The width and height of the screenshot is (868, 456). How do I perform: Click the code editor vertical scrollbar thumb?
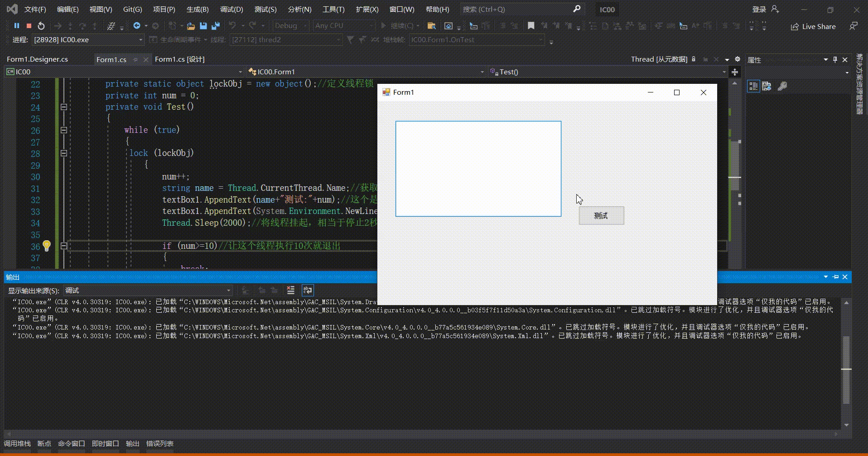[735, 165]
